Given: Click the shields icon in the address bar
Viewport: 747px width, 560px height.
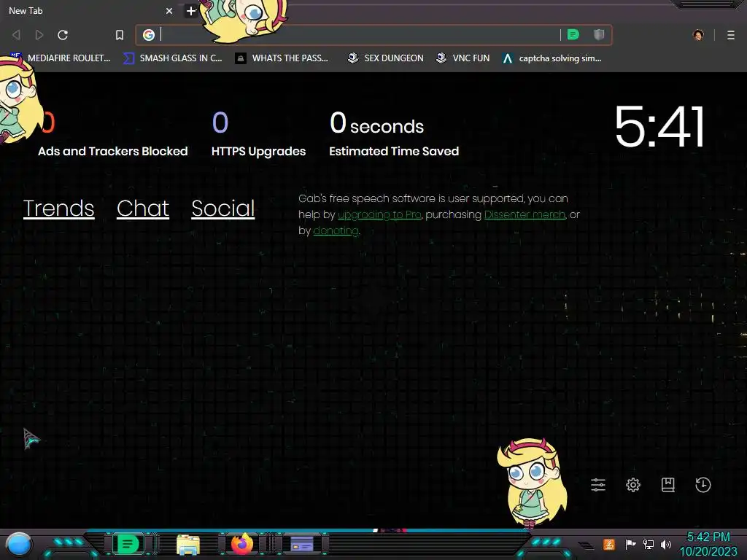Looking at the screenshot, I should (x=599, y=34).
